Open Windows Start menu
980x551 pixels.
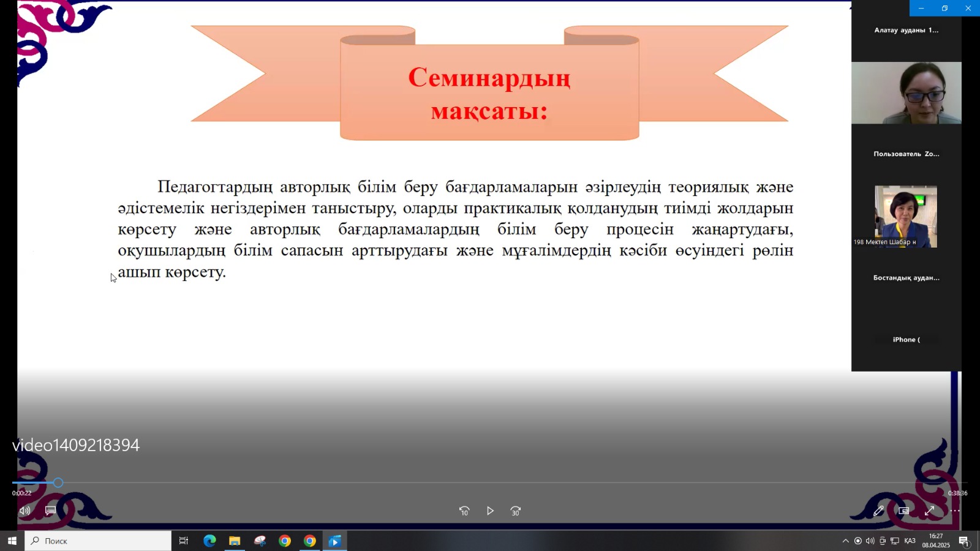click(x=12, y=541)
